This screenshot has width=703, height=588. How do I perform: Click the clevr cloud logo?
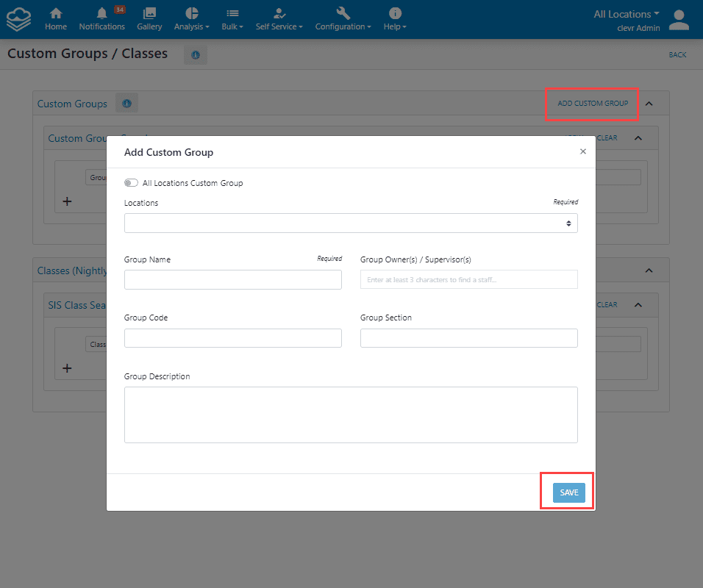click(18, 19)
